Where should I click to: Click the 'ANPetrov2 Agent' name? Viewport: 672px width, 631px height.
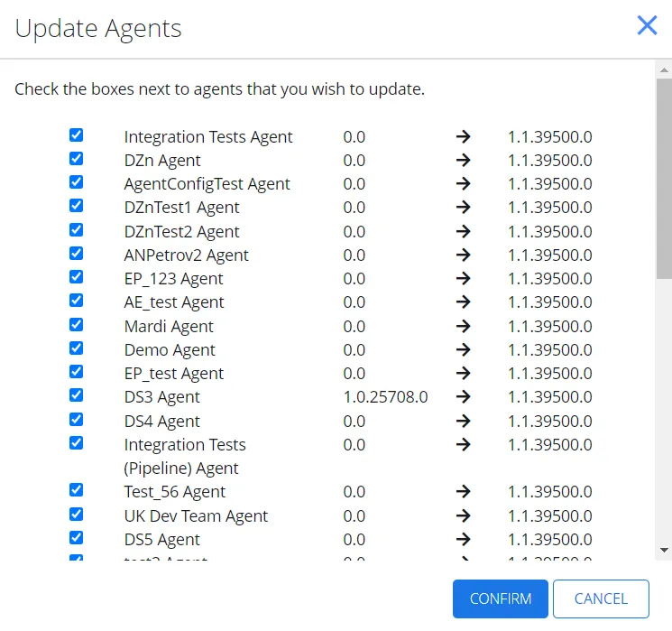[x=186, y=255]
